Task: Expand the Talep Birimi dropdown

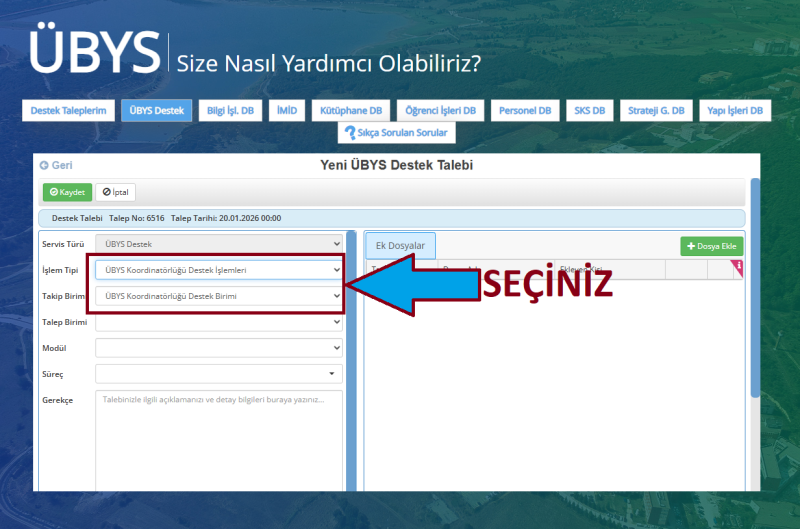Action: (x=218, y=322)
